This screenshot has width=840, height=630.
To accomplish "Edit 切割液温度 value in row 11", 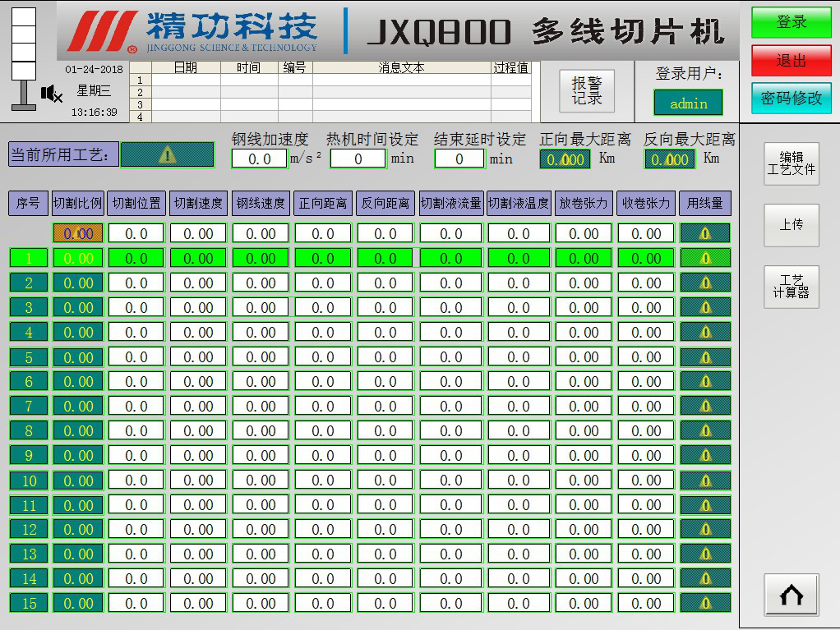I will click(519, 505).
